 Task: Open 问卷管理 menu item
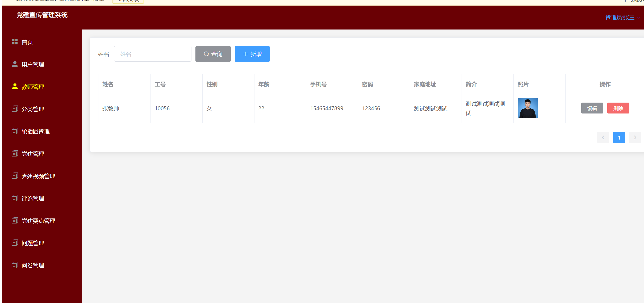(x=42, y=265)
